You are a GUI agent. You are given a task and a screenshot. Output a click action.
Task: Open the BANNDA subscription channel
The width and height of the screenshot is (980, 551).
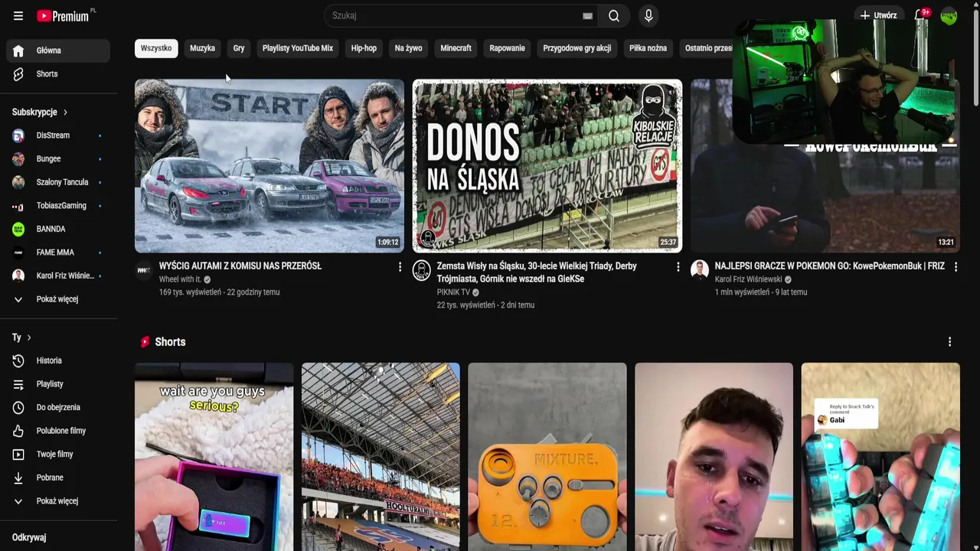click(x=58, y=229)
